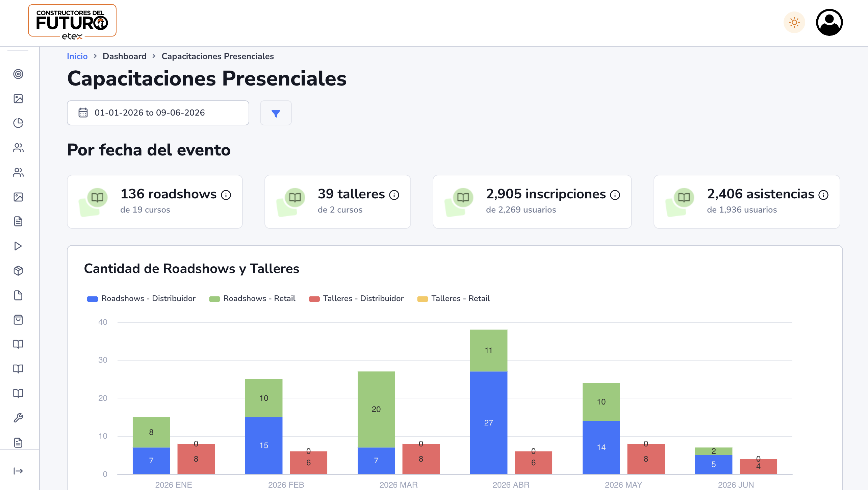Open the shopping bag sidebar icon
The image size is (868, 490).
tap(18, 320)
